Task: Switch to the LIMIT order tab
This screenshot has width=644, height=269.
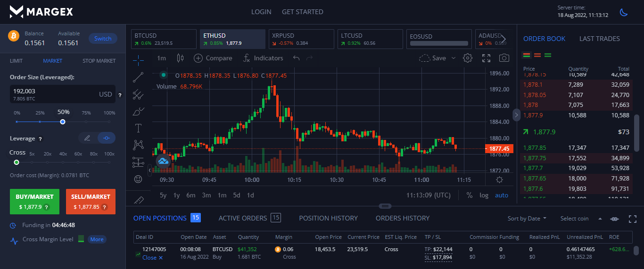Action: (16, 61)
